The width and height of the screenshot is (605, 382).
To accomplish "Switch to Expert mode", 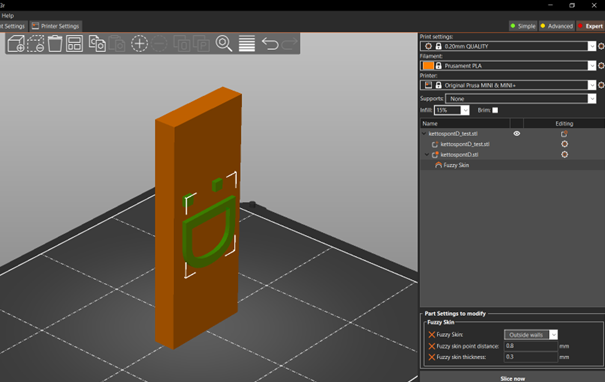I will [590, 26].
